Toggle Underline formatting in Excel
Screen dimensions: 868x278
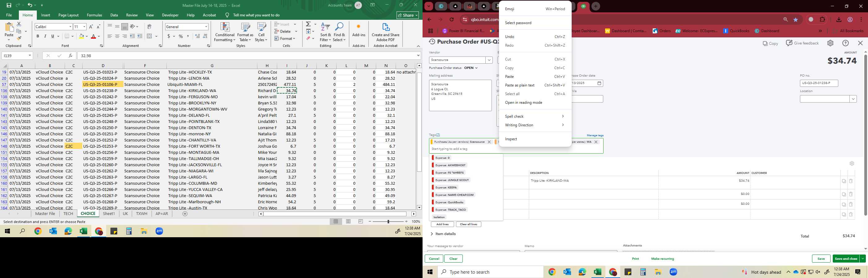(x=53, y=36)
